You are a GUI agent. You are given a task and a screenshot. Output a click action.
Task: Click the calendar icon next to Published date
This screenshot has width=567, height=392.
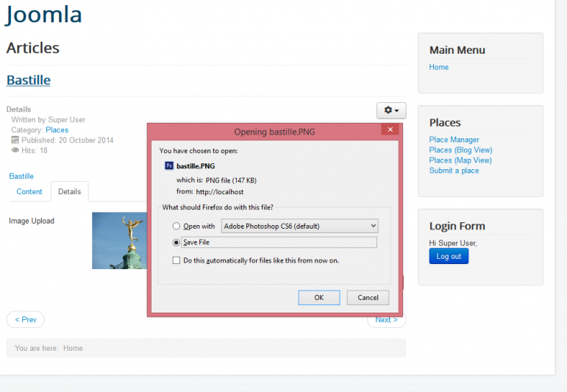click(15, 140)
